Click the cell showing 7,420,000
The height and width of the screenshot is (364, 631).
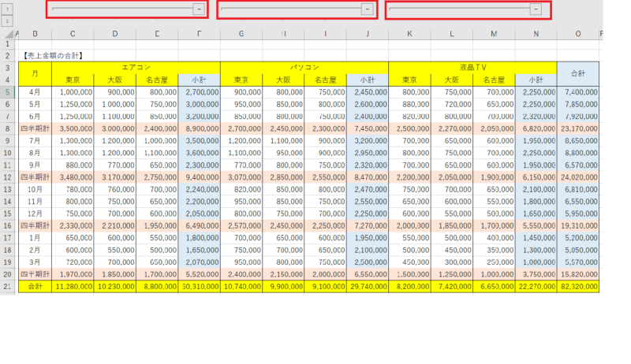(x=452, y=287)
